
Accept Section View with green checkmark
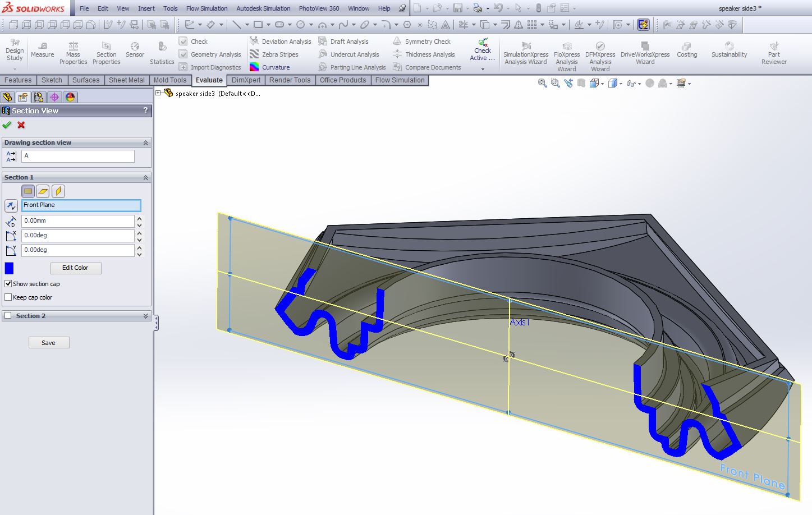click(7, 125)
